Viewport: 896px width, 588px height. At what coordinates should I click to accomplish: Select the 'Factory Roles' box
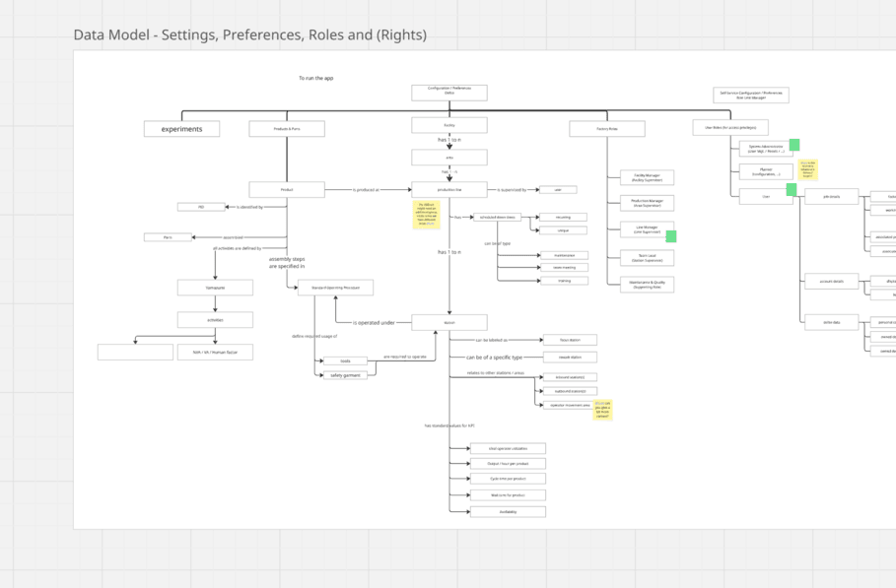(x=607, y=129)
